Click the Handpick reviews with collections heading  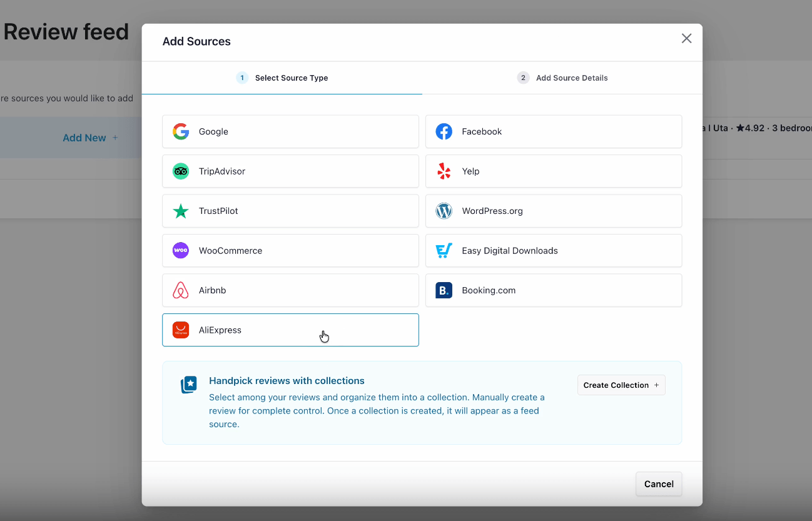point(287,380)
